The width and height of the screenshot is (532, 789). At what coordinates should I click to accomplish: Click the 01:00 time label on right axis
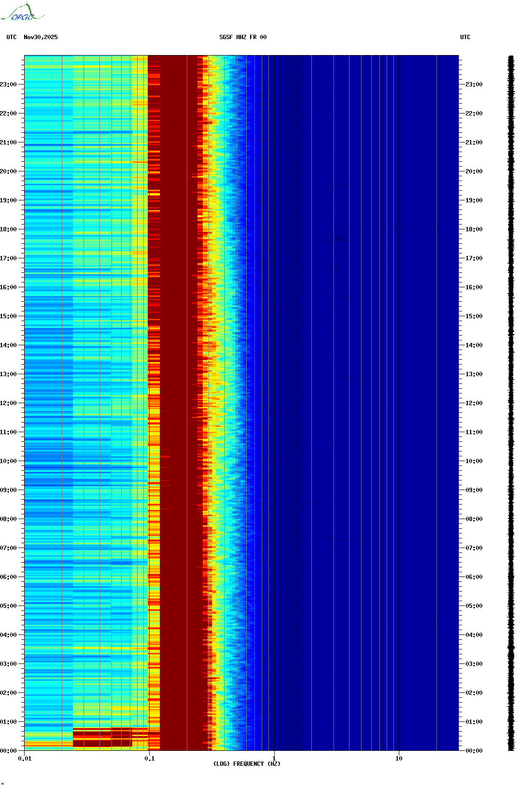point(474,722)
